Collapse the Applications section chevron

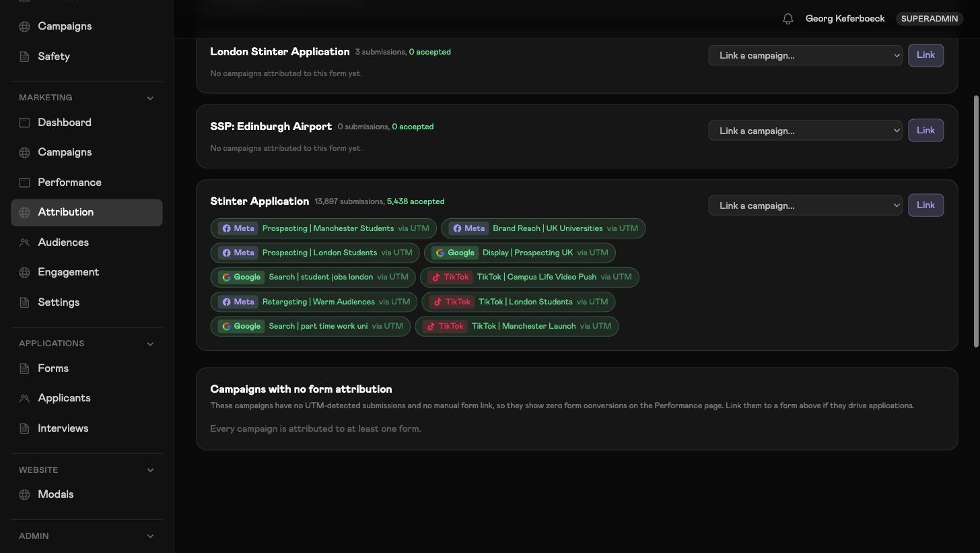[x=150, y=344]
